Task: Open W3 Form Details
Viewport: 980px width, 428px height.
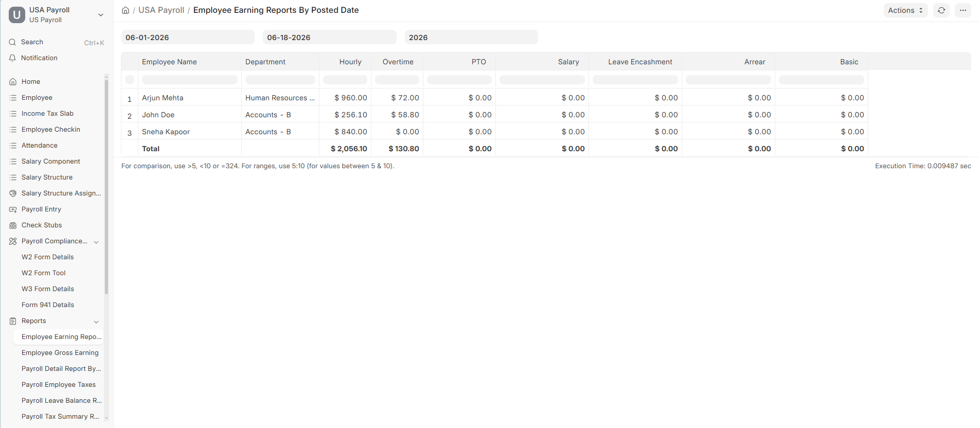Action: click(x=48, y=289)
